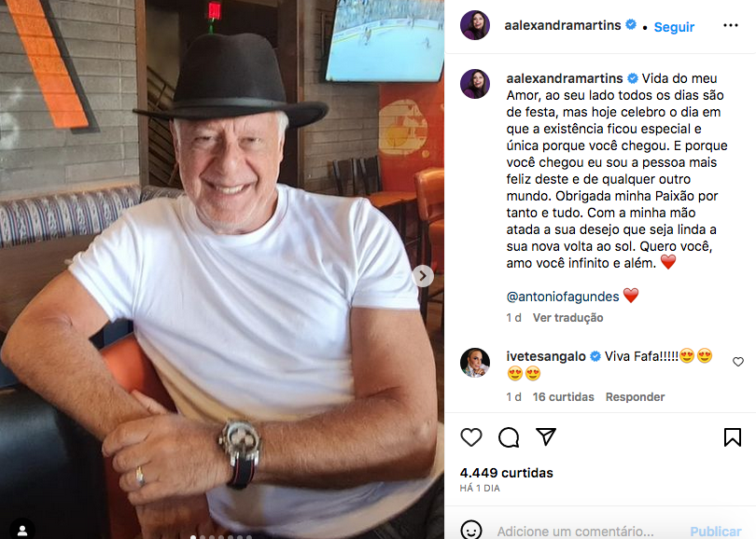This screenshot has width=756, height=539.
Task: Click the Publicar button
Action: [716, 532]
